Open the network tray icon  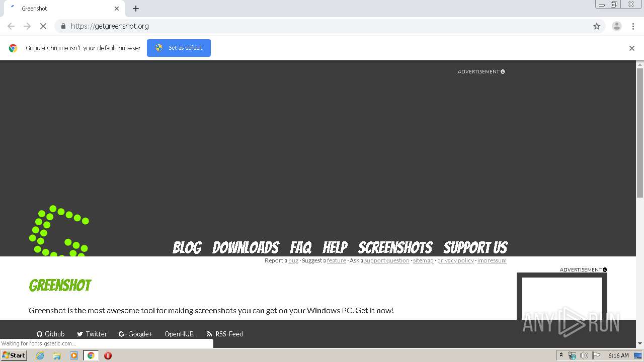click(572, 355)
